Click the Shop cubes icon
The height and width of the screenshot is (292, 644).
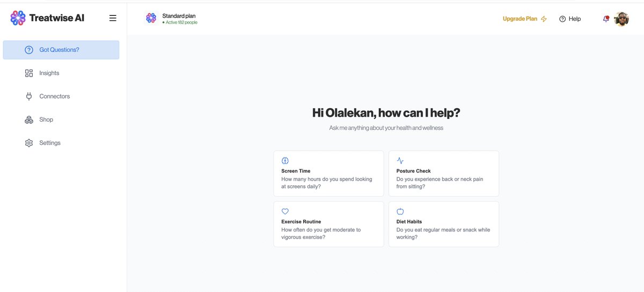(x=29, y=119)
